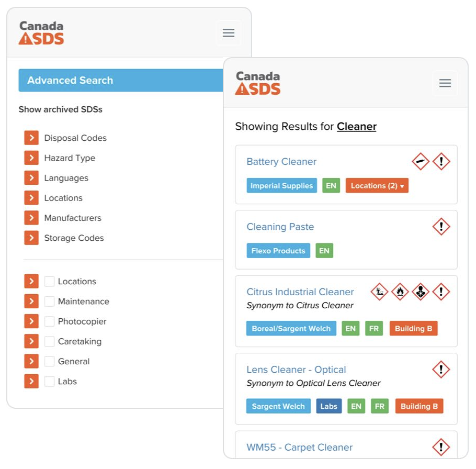Click the health hazard pictogram on Citrus Industrial Cleaner

[x=420, y=292]
